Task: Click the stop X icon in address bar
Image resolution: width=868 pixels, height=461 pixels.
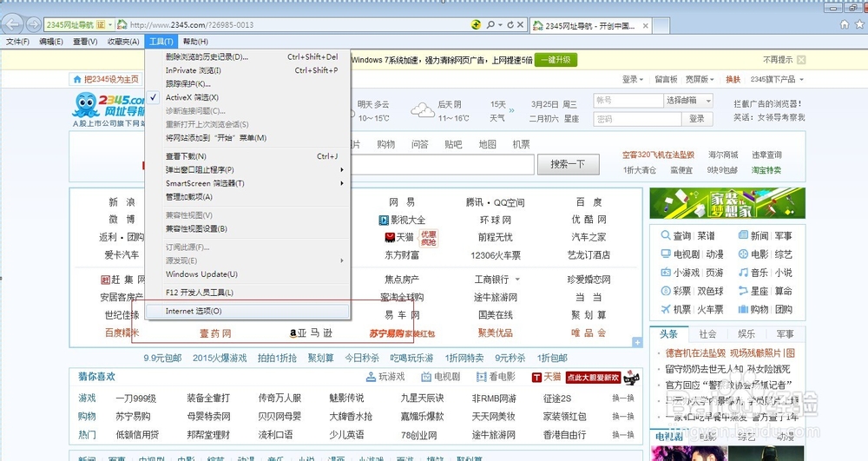Action: pos(520,25)
